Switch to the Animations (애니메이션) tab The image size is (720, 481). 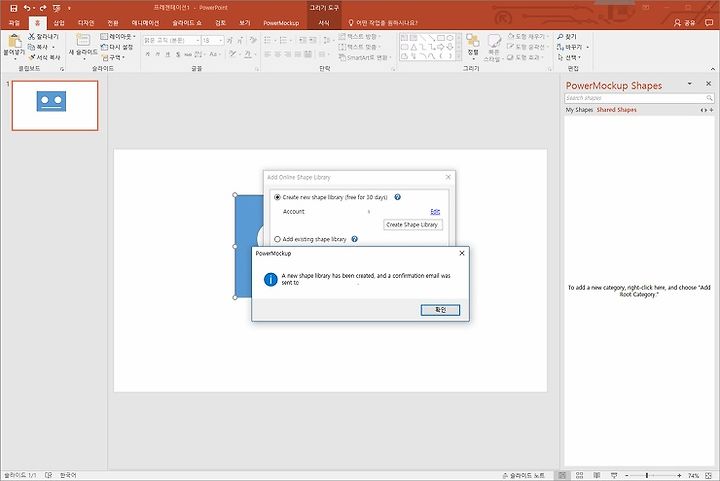click(x=145, y=22)
